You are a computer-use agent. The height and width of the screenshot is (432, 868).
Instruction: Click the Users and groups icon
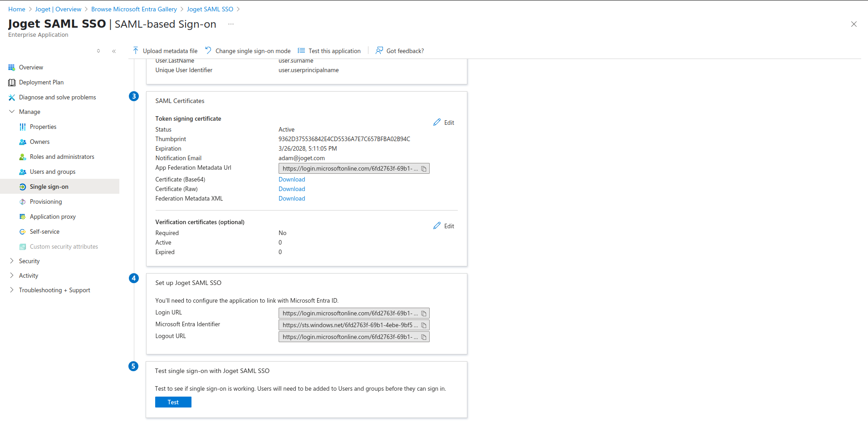click(23, 172)
